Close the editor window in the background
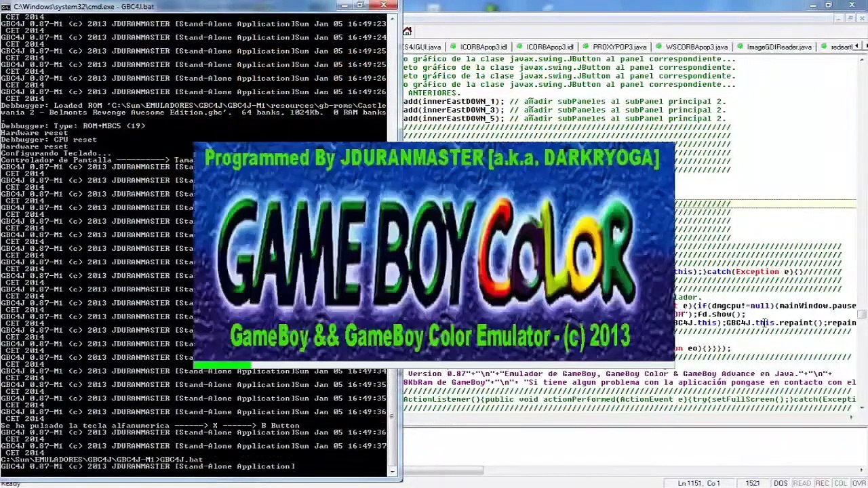The image size is (868, 488). point(852,5)
